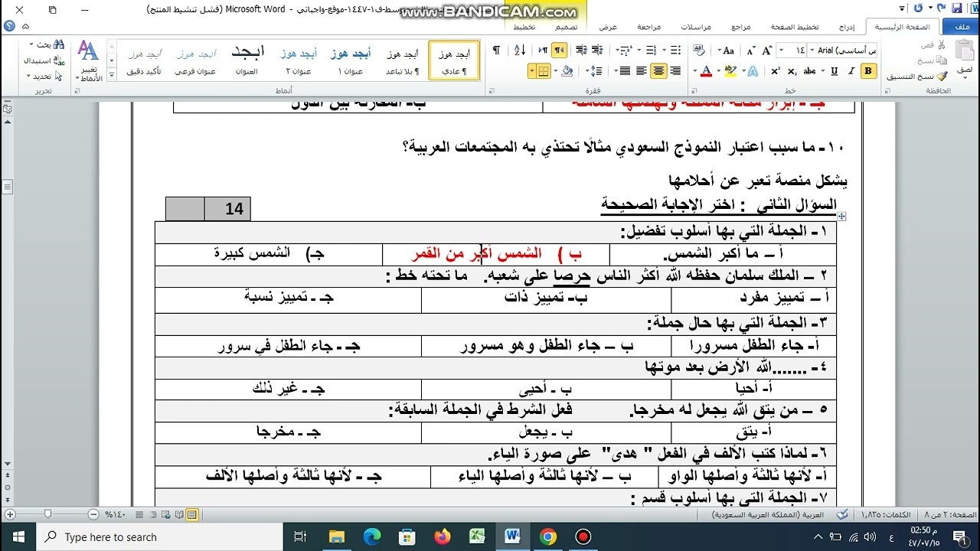Set left-to-right text direction
Screen dimensions: 980x551
coord(543,51)
